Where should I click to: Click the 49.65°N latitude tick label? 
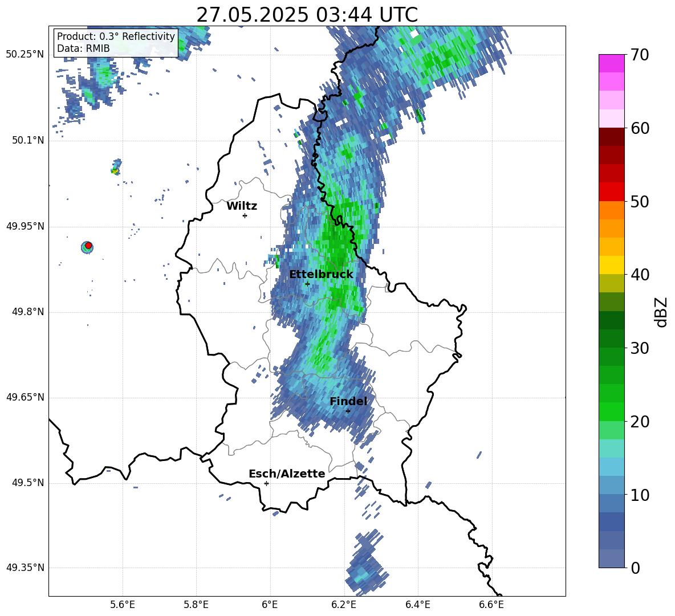pyautogui.click(x=25, y=398)
